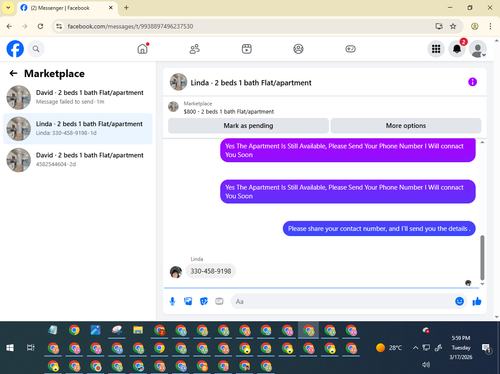The width and height of the screenshot is (500, 374).
Task: Open the tab search dropdown arrow
Action: [8, 8]
